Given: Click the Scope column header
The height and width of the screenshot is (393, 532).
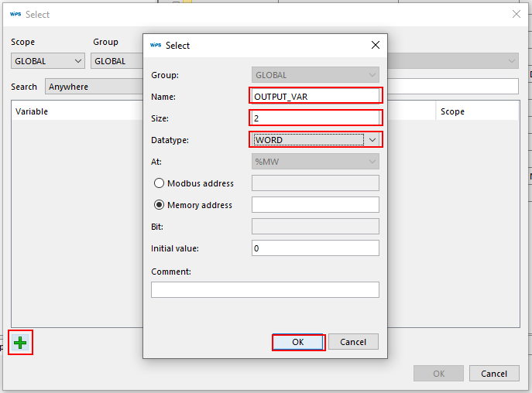Looking at the screenshot, I should (x=452, y=111).
